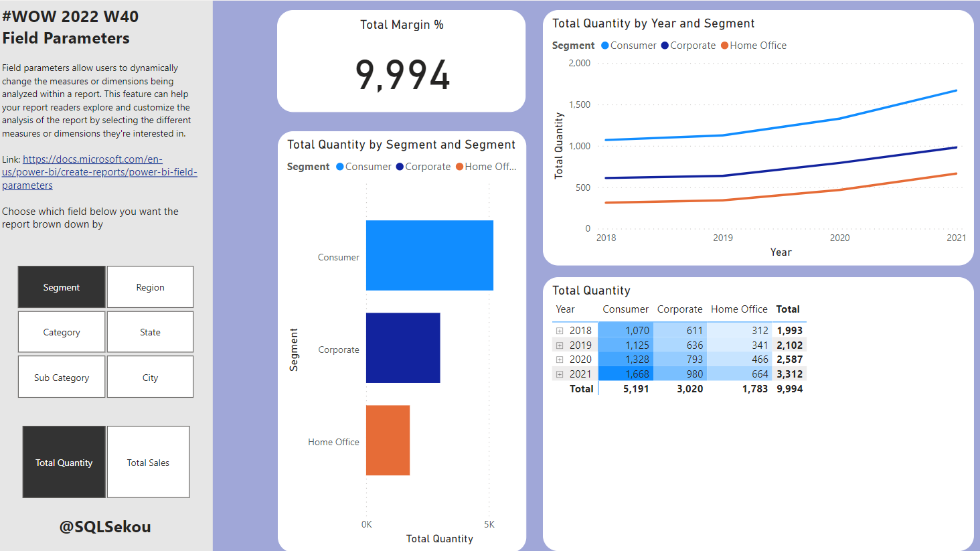Switch breakdown to Sub Category
980x551 pixels.
62,378
